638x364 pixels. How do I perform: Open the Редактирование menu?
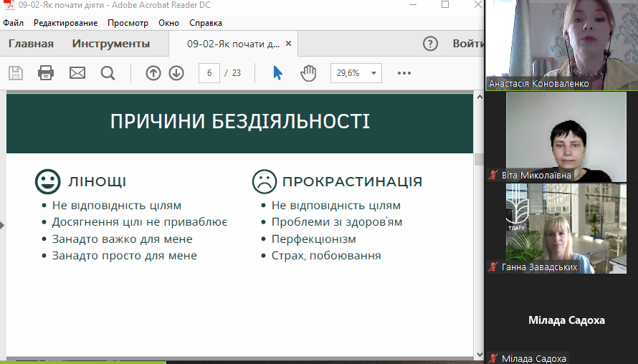point(66,23)
